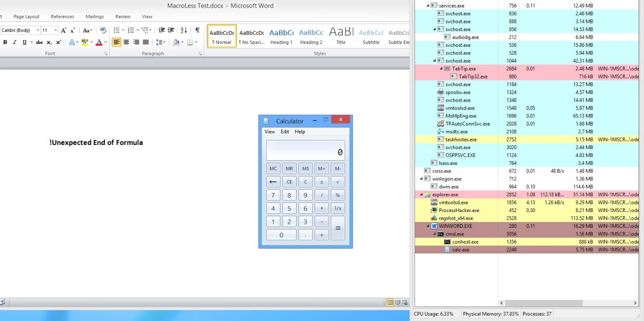The width and height of the screenshot is (644, 321).
Task: Click the Strikethrough icon
Action: [x=39, y=42]
